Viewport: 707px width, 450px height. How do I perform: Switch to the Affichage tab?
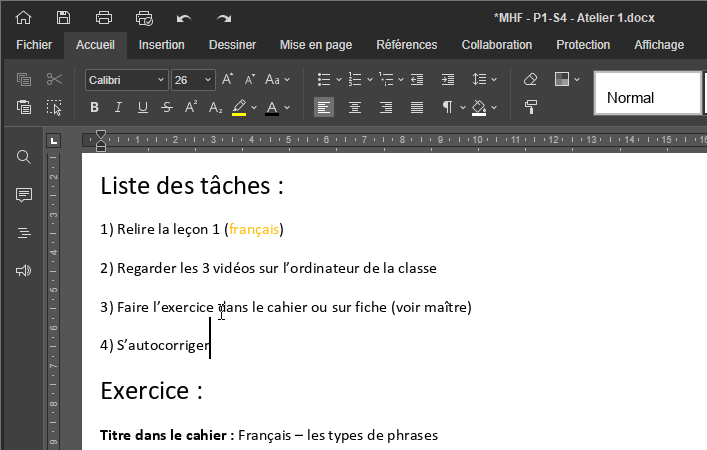coord(659,45)
